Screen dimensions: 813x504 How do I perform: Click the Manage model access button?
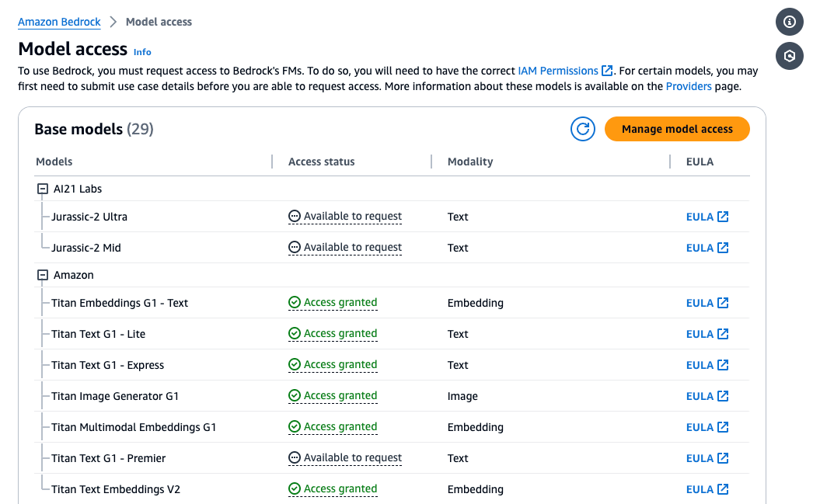(677, 129)
